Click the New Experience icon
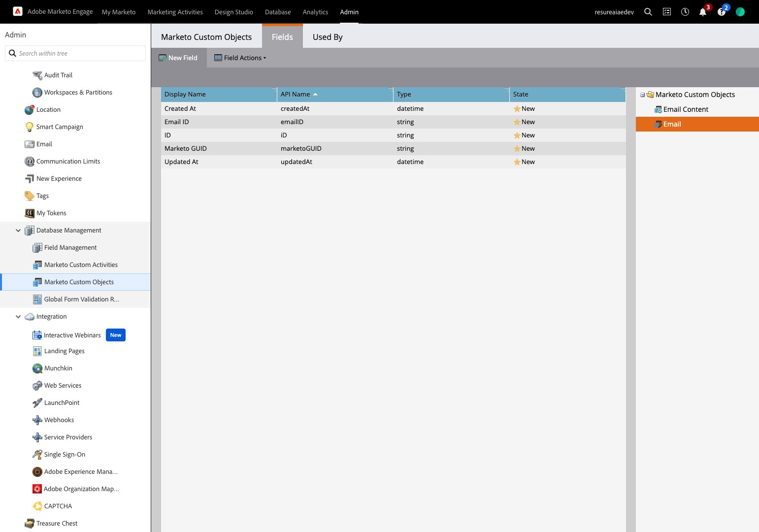 (30, 179)
